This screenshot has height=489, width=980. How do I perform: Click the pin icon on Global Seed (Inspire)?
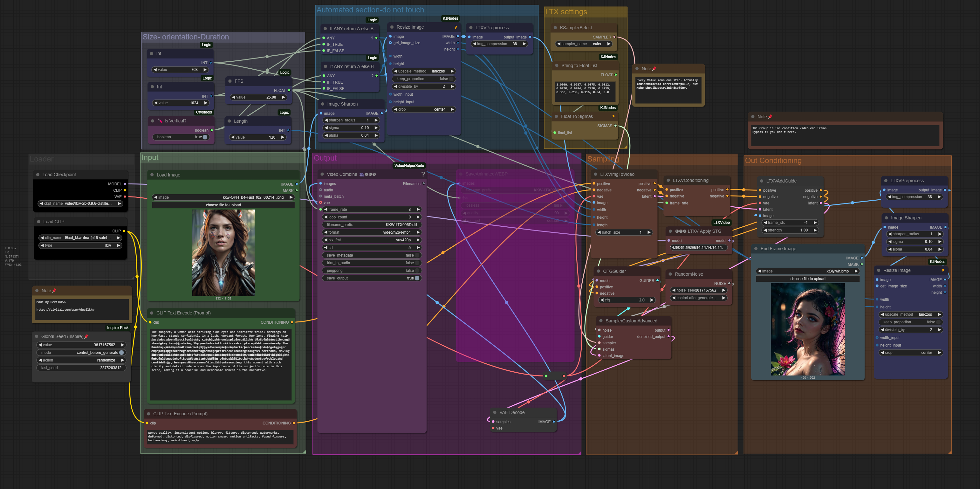86,336
